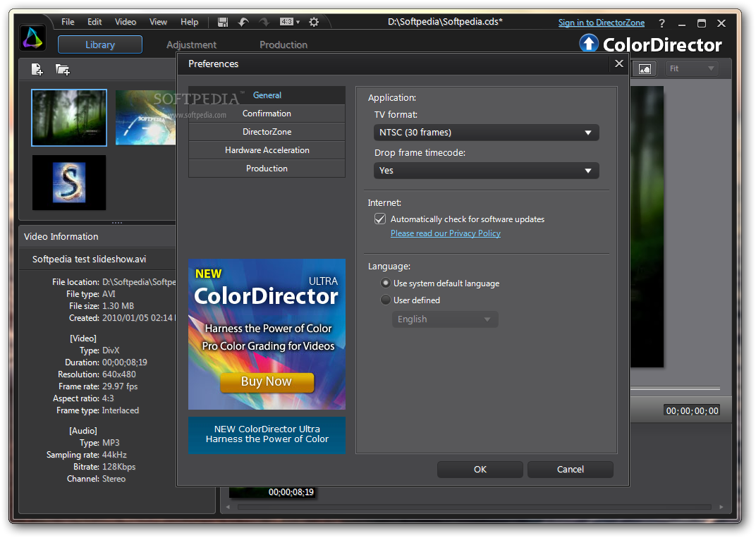
Task: Open the Video menu
Action: click(126, 22)
